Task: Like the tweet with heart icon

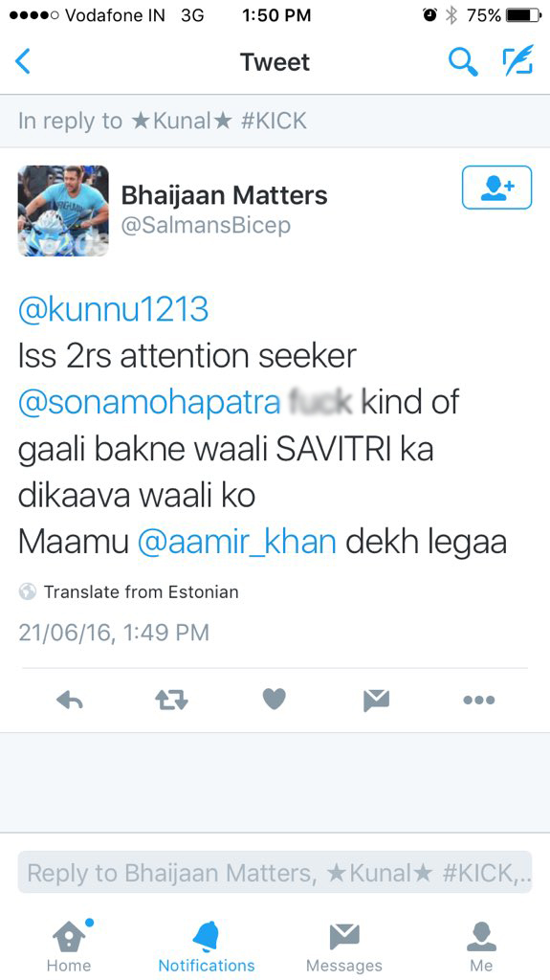Action: click(274, 700)
